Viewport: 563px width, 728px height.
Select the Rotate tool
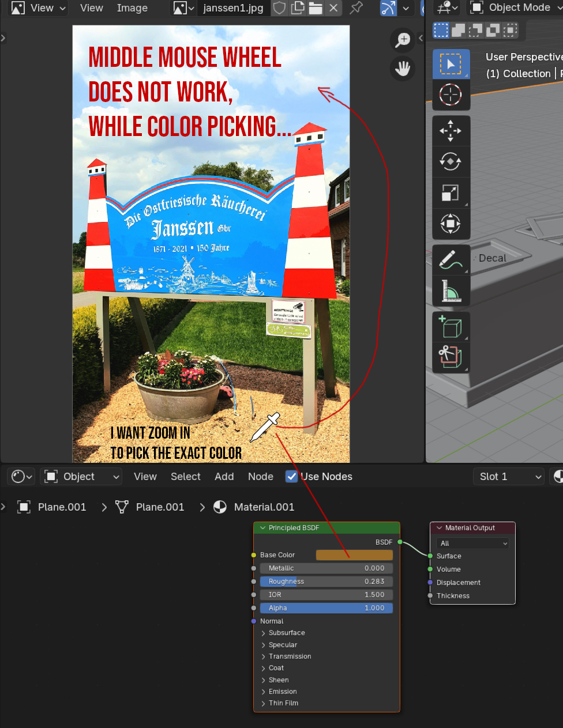[x=451, y=162]
